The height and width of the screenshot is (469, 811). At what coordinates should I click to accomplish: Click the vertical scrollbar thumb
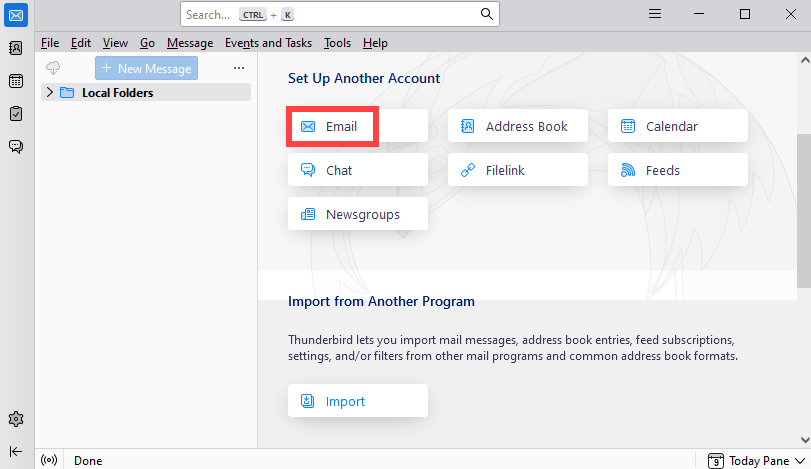click(x=804, y=210)
